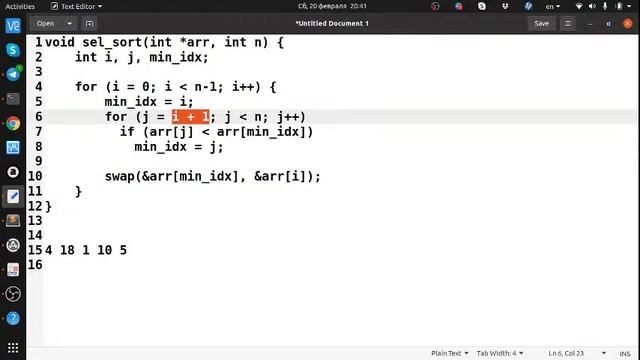Open Software Updater in the dock
The width and height of the screenshot is (640, 360).
[x=13, y=245]
